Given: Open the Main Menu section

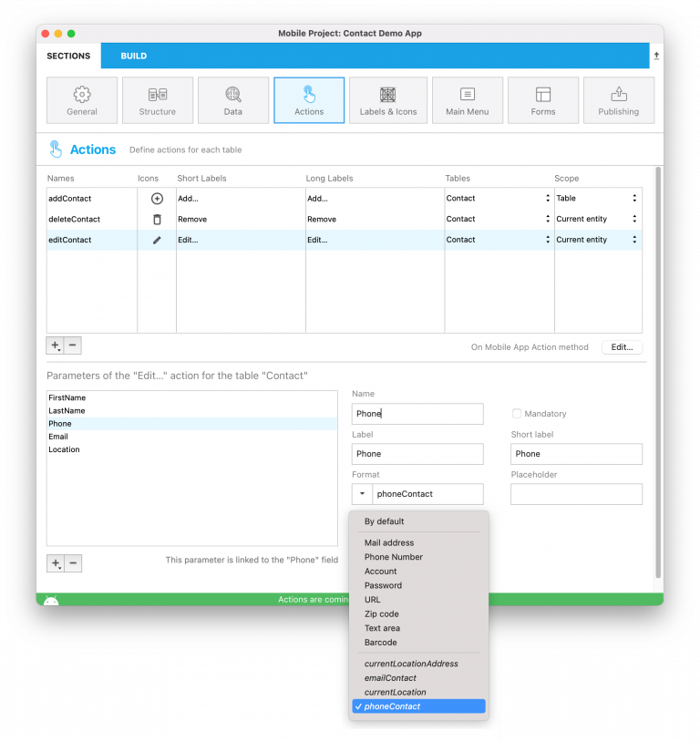Looking at the screenshot, I should click(x=468, y=100).
